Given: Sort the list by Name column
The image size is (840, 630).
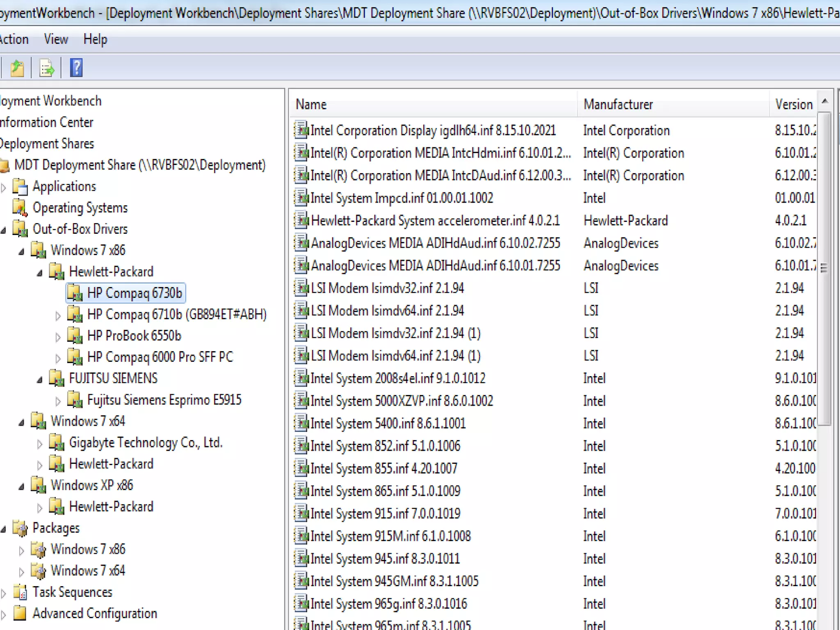Looking at the screenshot, I should coord(434,105).
